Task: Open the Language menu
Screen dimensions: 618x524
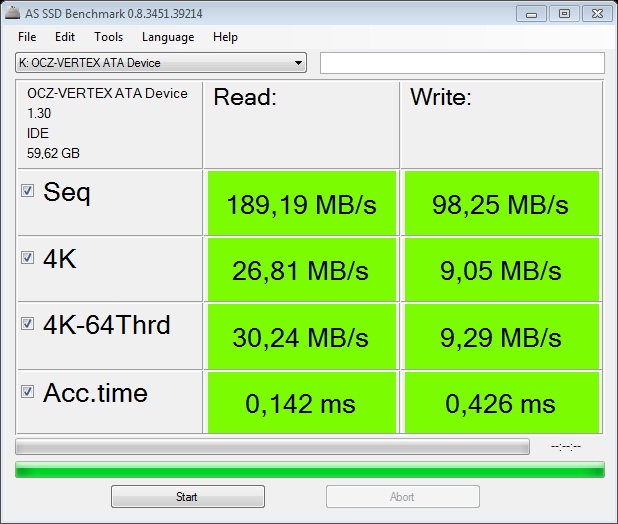Action: pyautogui.click(x=168, y=37)
